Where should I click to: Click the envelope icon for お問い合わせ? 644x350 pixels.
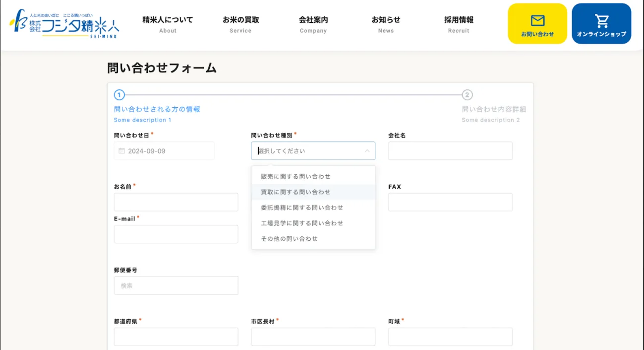537,20
